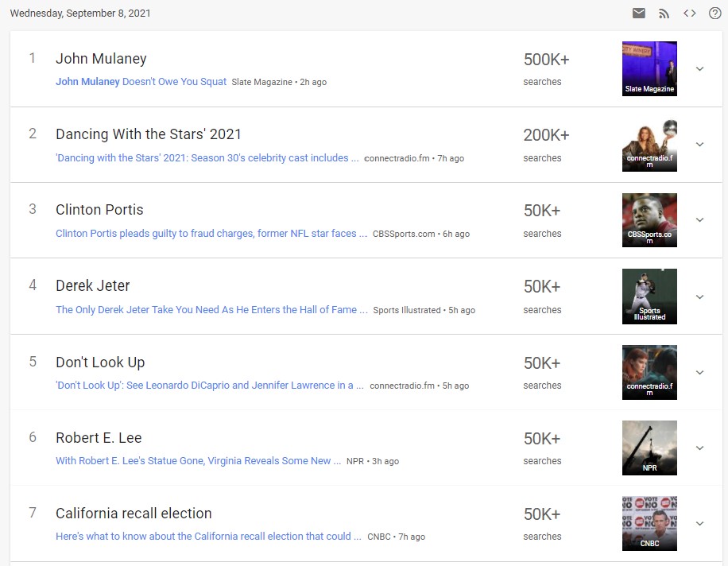Expand the Clinton Portis trend details
Screen dimensions: 728x566
pos(699,220)
